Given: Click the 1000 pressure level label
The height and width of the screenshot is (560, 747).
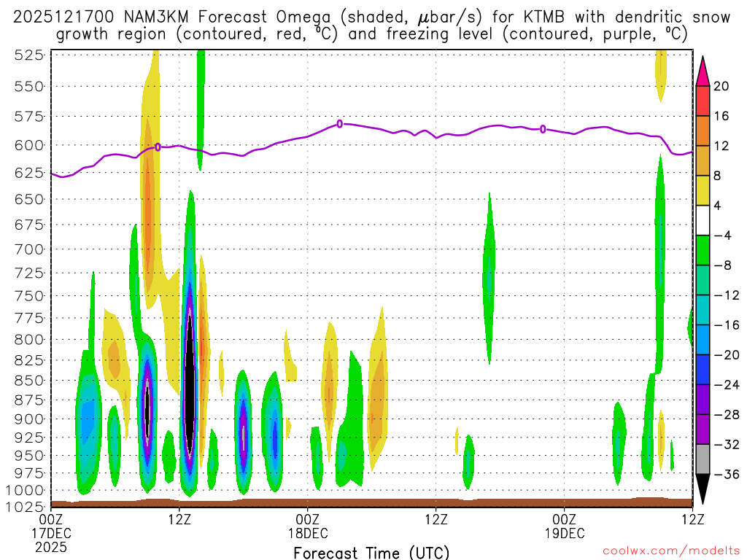Looking at the screenshot, I should click(x=25, y=490).
